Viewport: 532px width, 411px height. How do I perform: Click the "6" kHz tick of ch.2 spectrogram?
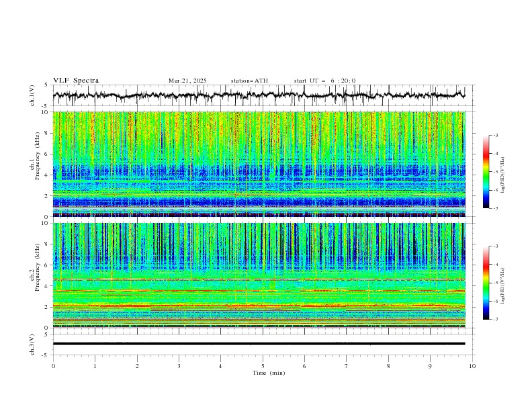48,265
